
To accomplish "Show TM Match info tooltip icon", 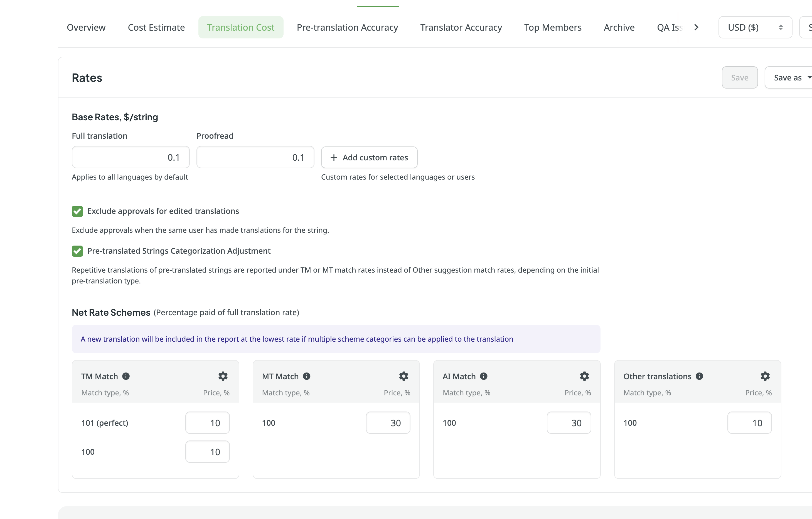I will tap(126, 376).
